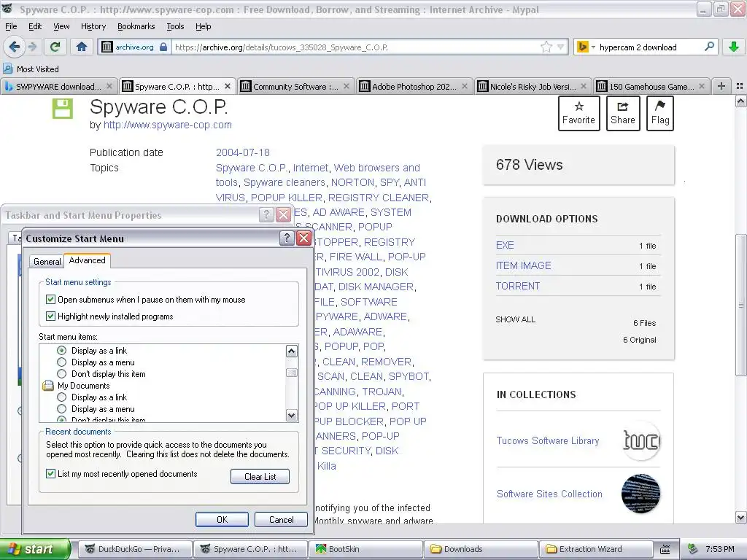Viewport: 747px width, 560px height.
Task: Open the EXE download link
Action: click(505, 245)
